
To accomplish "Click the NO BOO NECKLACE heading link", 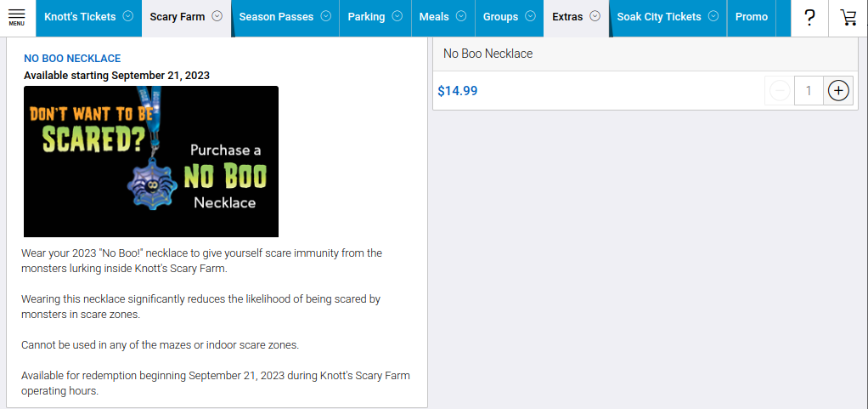I will click(x=72, y=59).
